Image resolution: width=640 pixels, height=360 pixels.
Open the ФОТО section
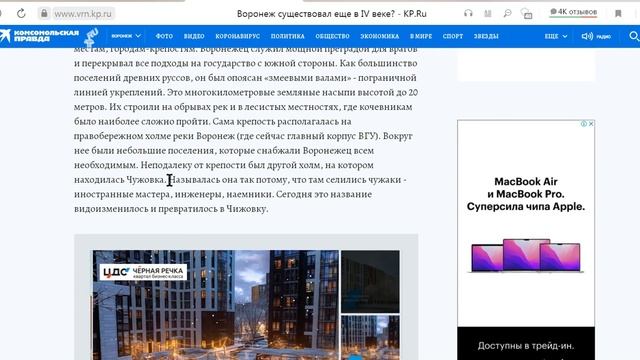(164, 36)
